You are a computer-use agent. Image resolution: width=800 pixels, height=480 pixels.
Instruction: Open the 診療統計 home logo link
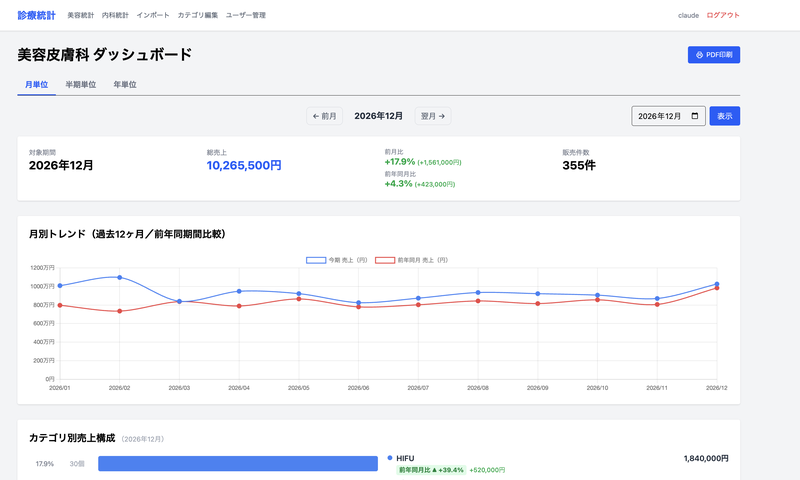click(36, 15)
